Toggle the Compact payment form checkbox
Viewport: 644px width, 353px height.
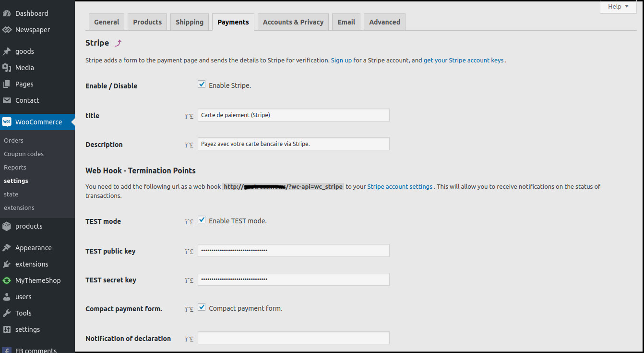(202, 307)
